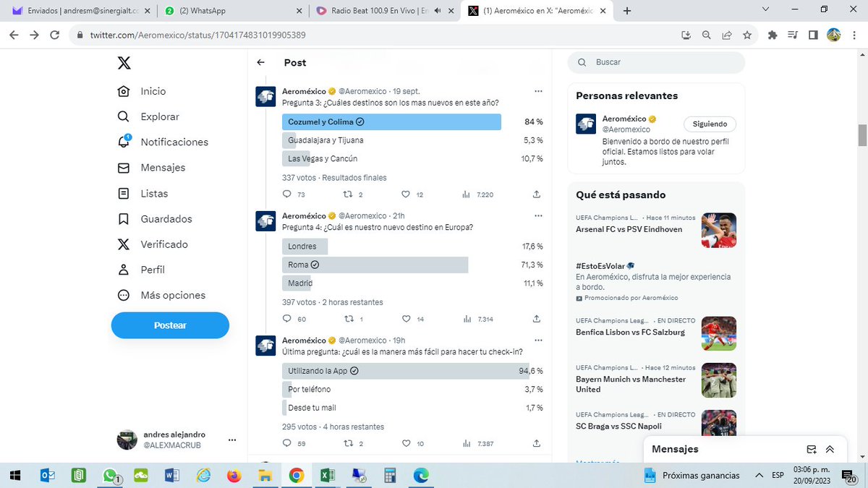Open Chrome extensions puzzle icon

[x=773, y=35]
